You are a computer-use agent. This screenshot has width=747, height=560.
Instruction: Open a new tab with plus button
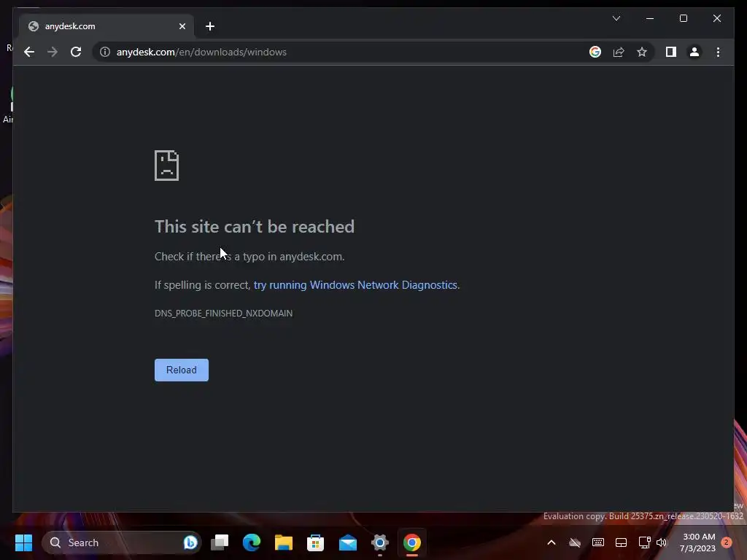pos(210,26)
